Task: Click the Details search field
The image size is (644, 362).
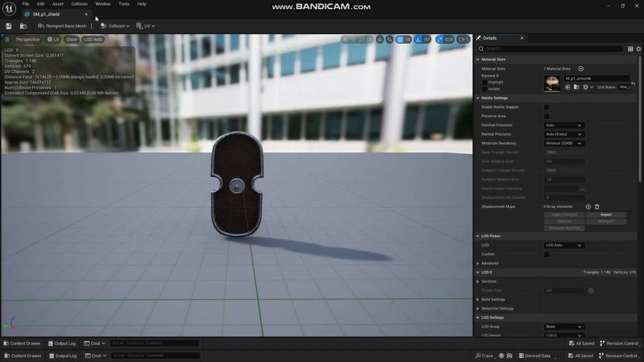Action: [x=550, y=49]
